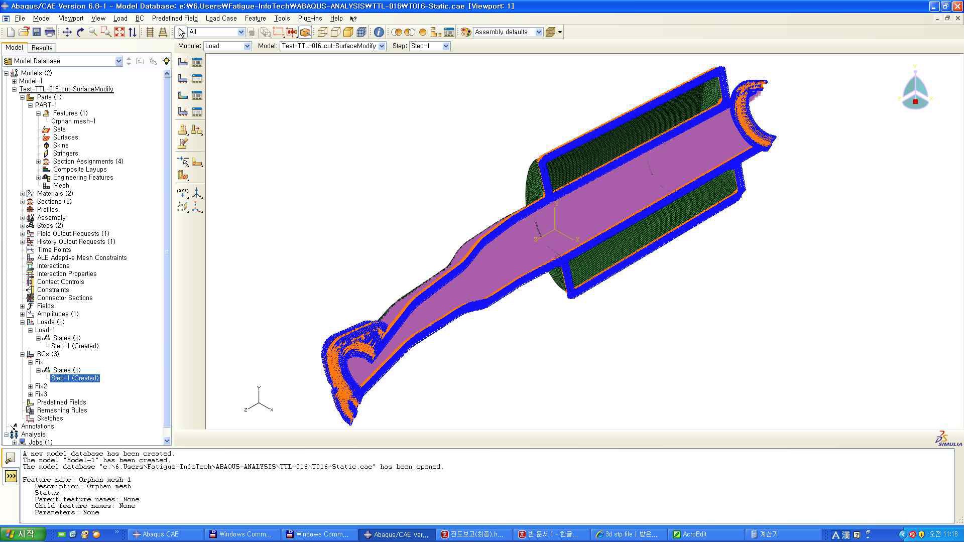980x558 pixels.
Task: Select the Interaction Properties tree item
Action: point(67,274)
